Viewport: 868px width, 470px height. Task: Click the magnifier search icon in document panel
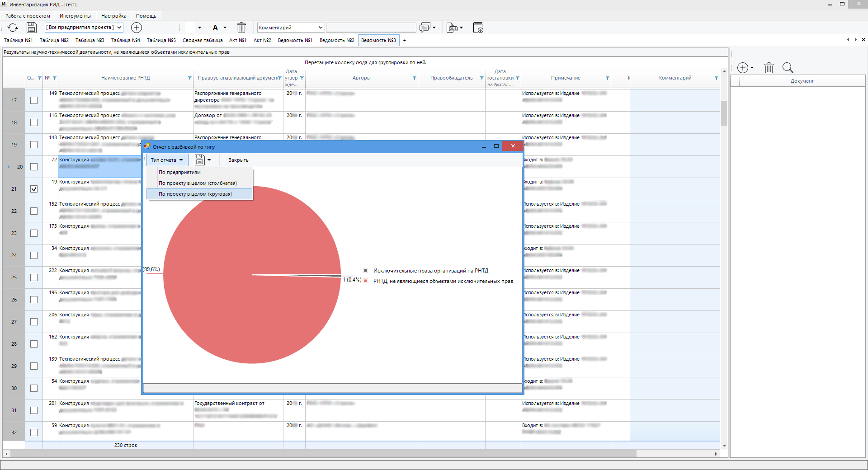coord(788,68)
